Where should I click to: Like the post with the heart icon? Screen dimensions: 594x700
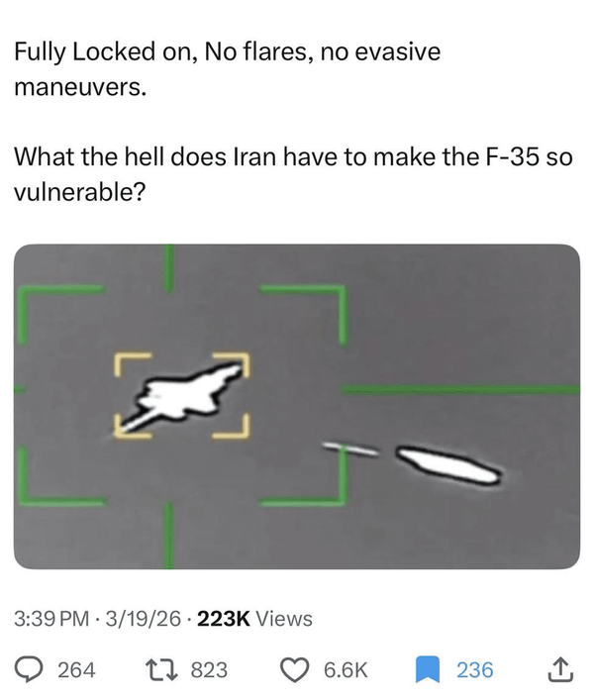295,670
